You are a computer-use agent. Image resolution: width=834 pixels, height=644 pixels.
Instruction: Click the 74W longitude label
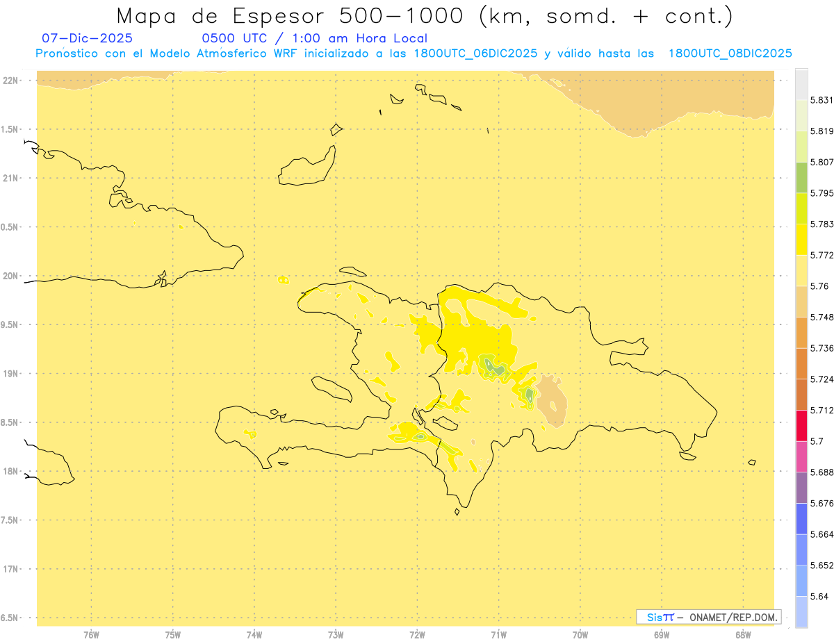254,635
